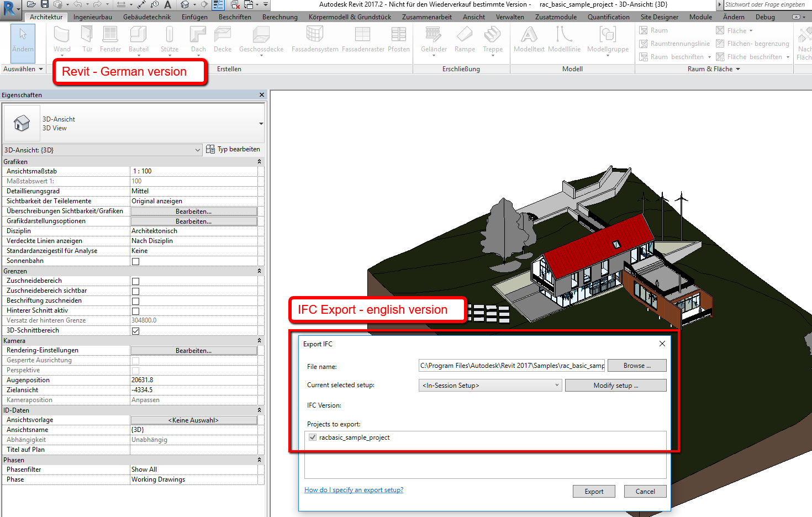Viewport: 812px width, 517px height.
Task: Collapse the ID-Daten section
Action: click(x=260, y=410)
